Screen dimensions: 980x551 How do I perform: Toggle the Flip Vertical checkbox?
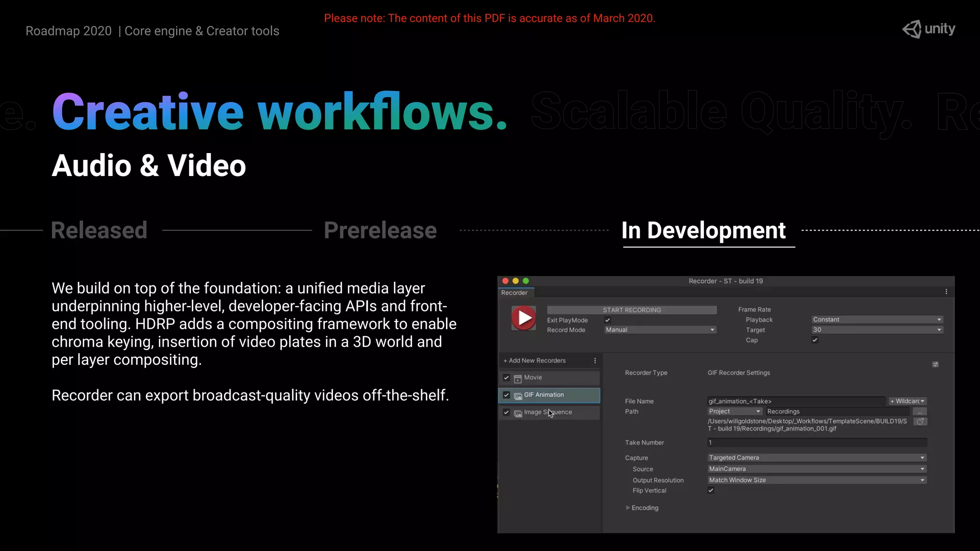[x=711, y=490]
